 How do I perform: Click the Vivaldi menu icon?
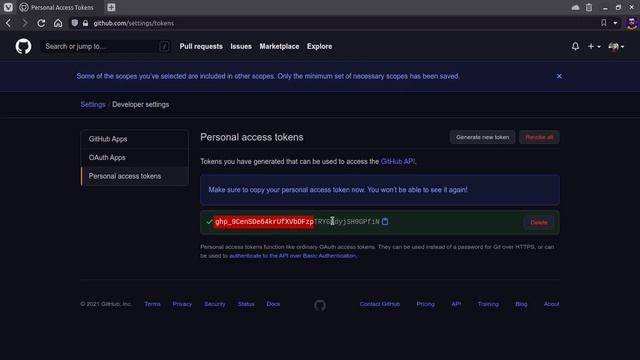8,7
